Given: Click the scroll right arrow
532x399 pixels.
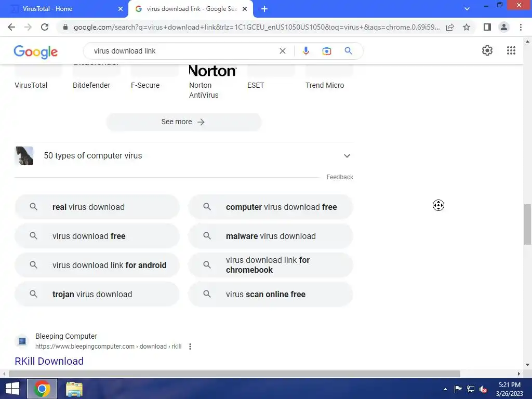Looking at the screenshot, I should click(519, 374).
